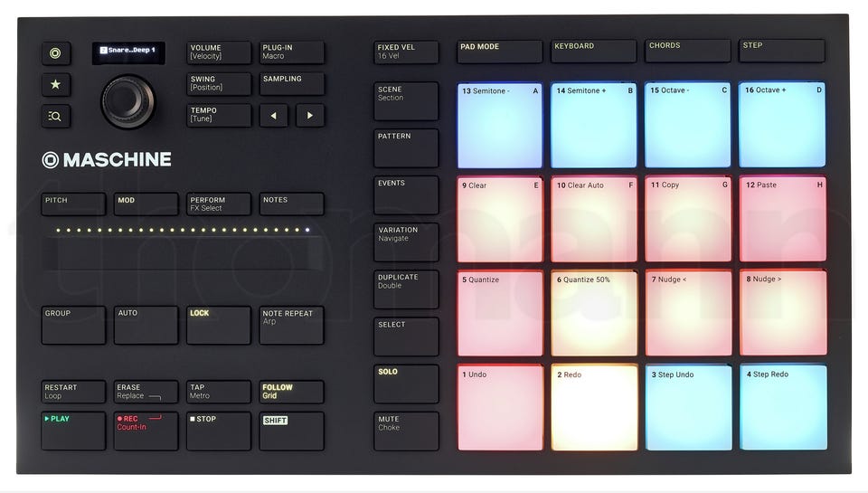Viewport: 868px width, 493px height.
Task: Tap pad 2 Redo
Action: click(595, 408)
